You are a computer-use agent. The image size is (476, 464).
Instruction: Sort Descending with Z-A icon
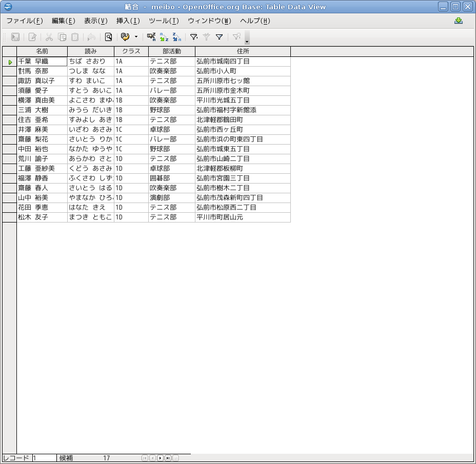pyautogui.click(x=176, y=37)
